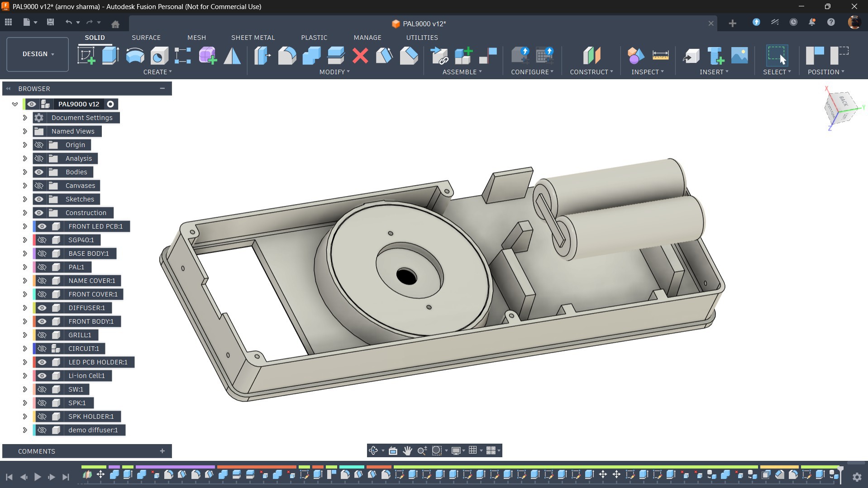
Task: Click the timeline Play button
Action: click(x=38, y=477)
